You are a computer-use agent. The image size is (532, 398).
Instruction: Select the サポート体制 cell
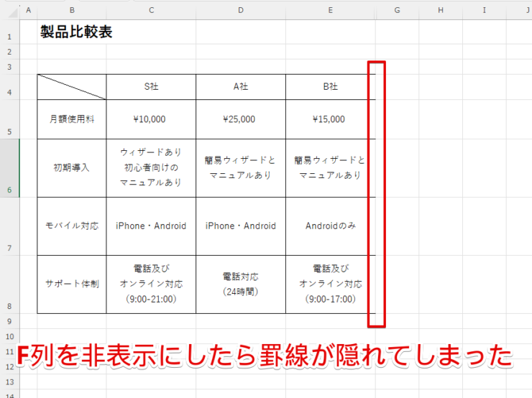72,284
